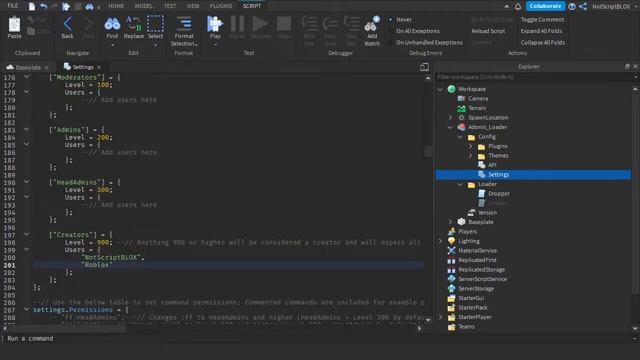Fold the Creators table at line 197

[x=27, y=234]
